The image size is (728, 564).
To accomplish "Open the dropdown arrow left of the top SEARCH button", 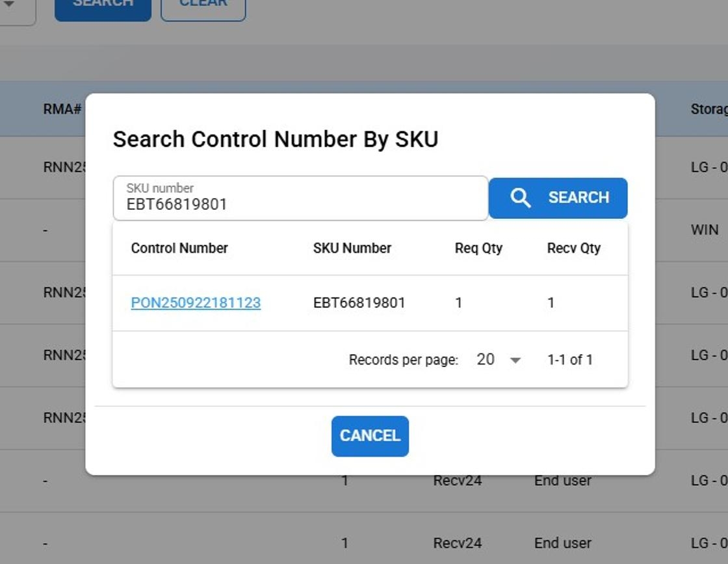I will tap(10, 5).
